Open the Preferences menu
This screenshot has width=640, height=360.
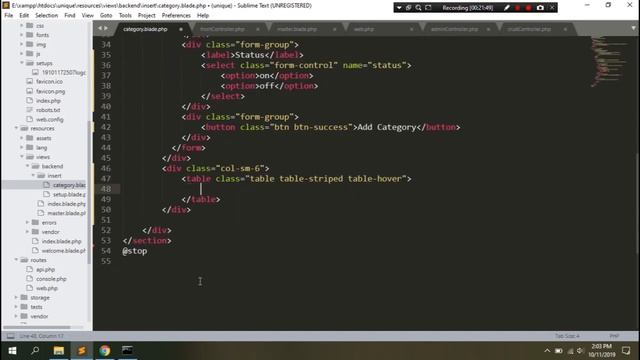(176, 16)
